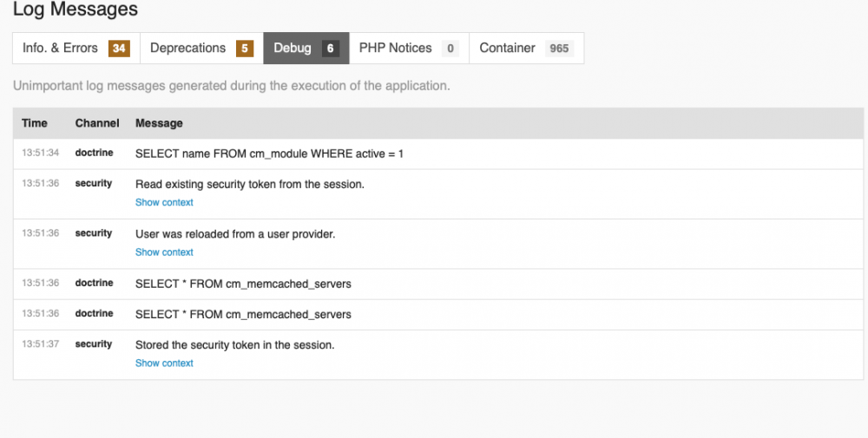Click the 6 count badge on Debug

(330, 49)
